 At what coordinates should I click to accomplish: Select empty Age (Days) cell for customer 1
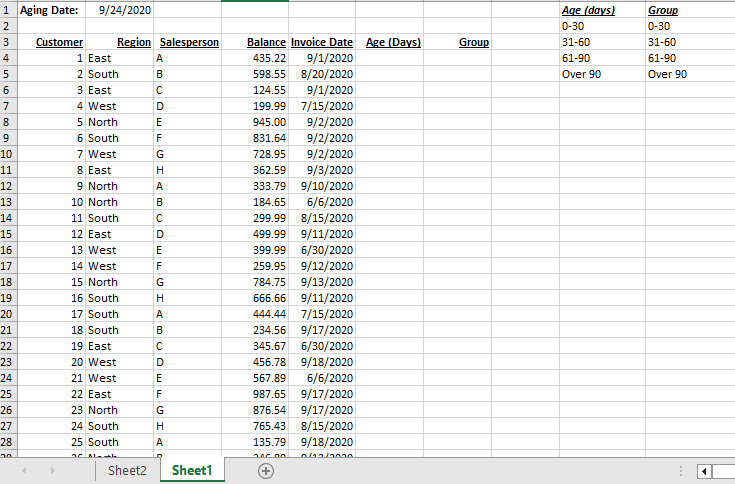pos(390,58)
